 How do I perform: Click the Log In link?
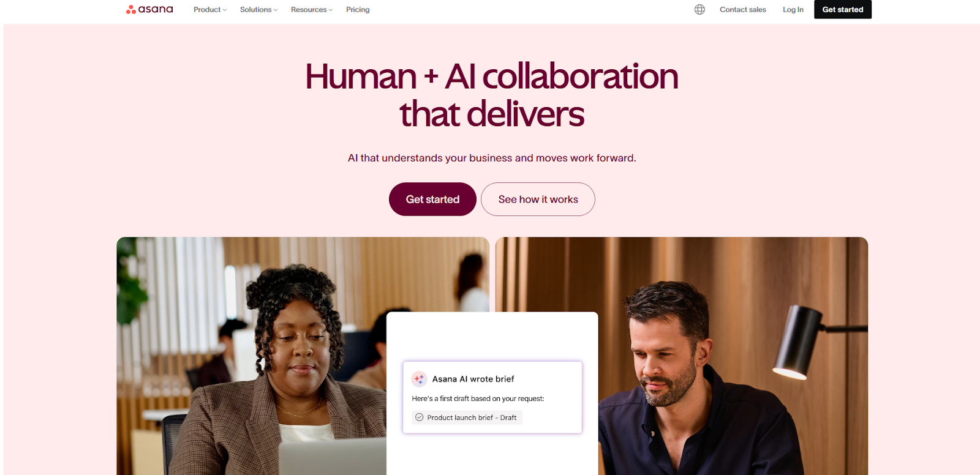pyautogui.click(x=793, y=10)
